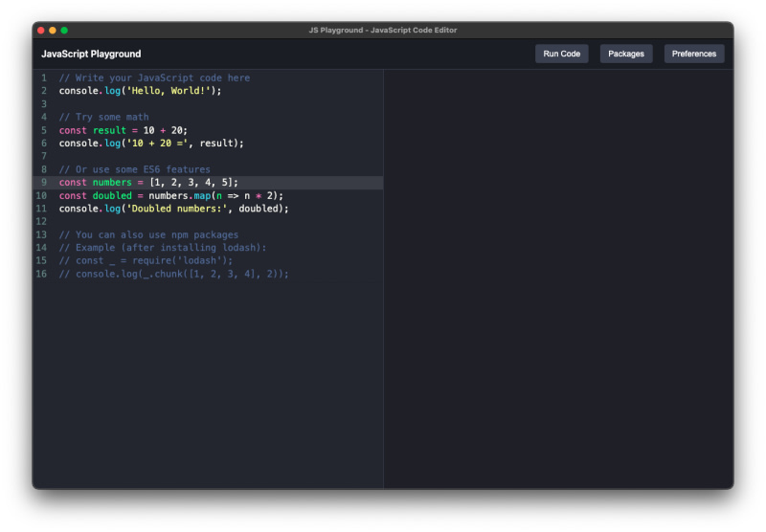Open the Preferences dialog
The width and height of the screenshot is (766, 532).
point(694,54)
